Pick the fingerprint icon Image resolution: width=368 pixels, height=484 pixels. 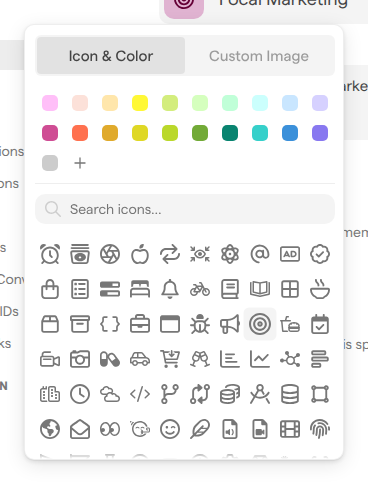(320, 429)
